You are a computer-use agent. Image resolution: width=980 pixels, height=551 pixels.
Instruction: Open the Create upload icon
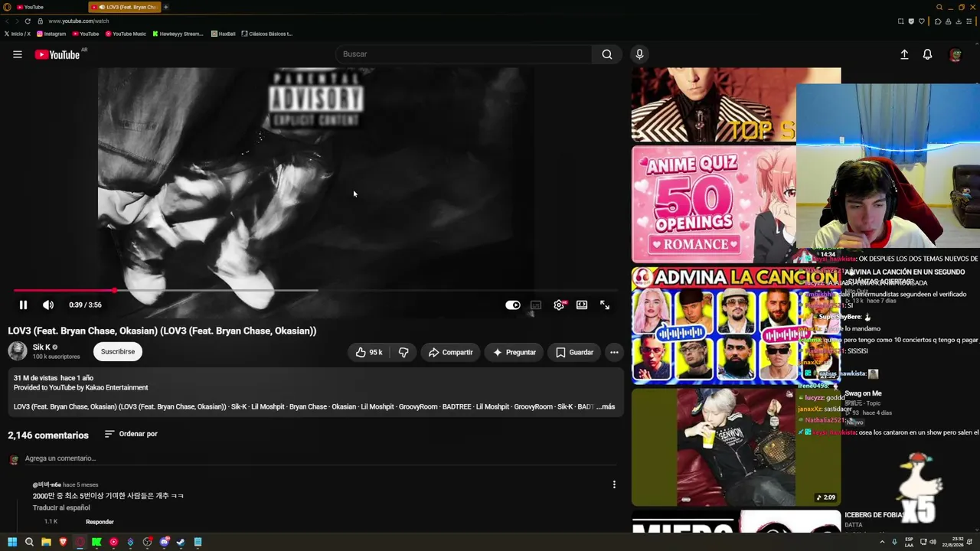pyautogui.click(x=904, y=54)
